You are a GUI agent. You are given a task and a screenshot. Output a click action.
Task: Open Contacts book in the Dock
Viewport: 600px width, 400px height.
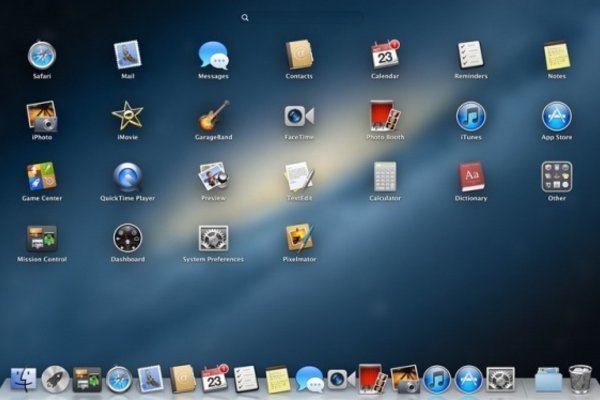[x=183, y=379]
